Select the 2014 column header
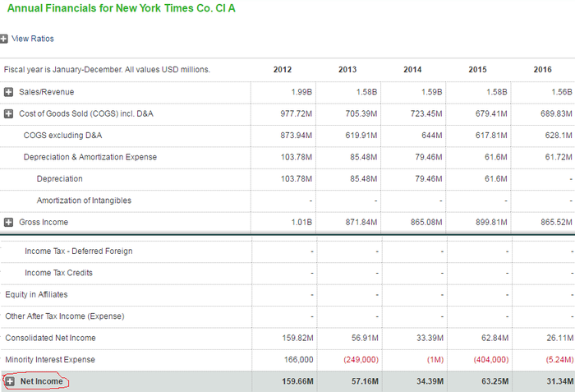Viewport: 575px width, 392px height. click(x=412, y=70)
